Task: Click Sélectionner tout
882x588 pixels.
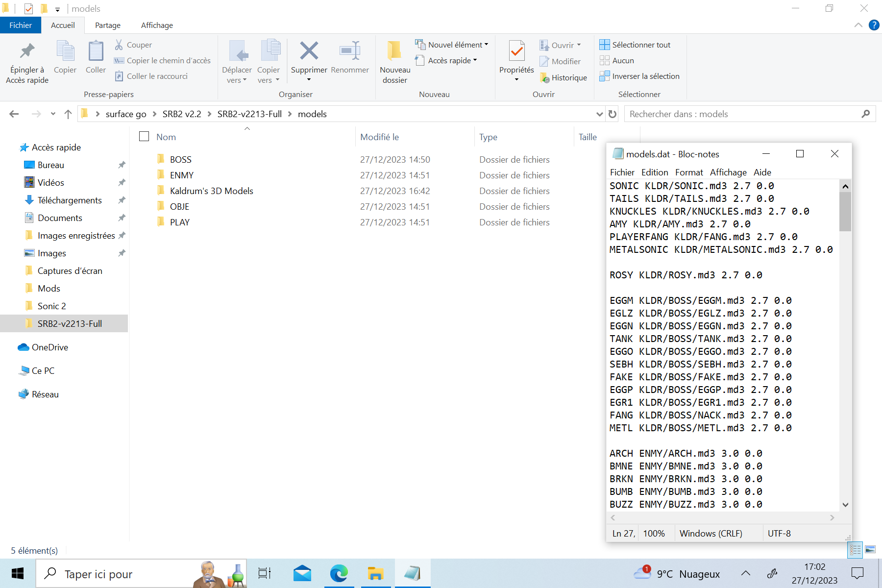Action: (635, 45)
